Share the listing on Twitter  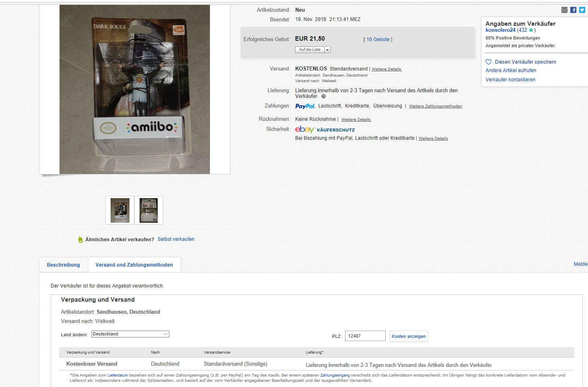coord(582,10)
